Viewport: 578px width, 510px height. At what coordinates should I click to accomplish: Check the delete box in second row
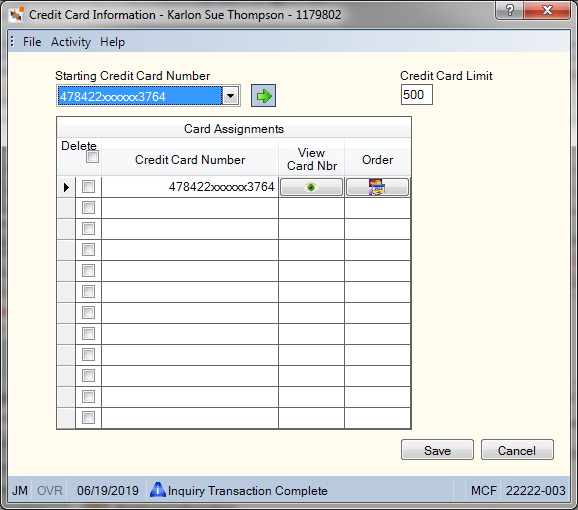tap(88, 207)
